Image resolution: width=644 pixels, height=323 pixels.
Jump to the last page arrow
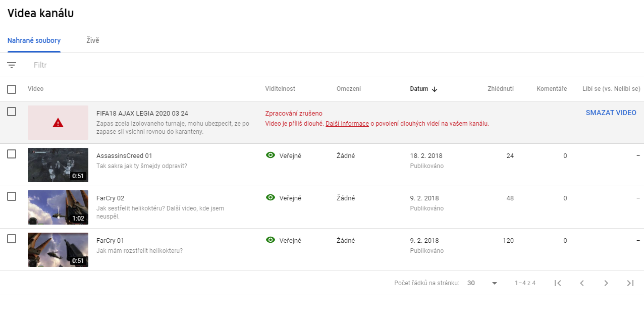click(x=630, y=283)
